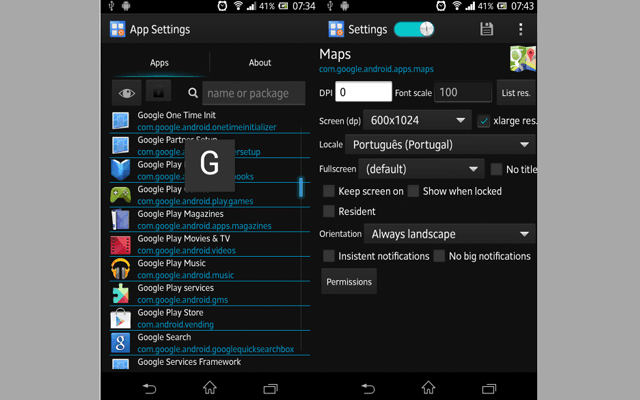Enable the Resident checkbox
The image size is (640, 400).
329,211
